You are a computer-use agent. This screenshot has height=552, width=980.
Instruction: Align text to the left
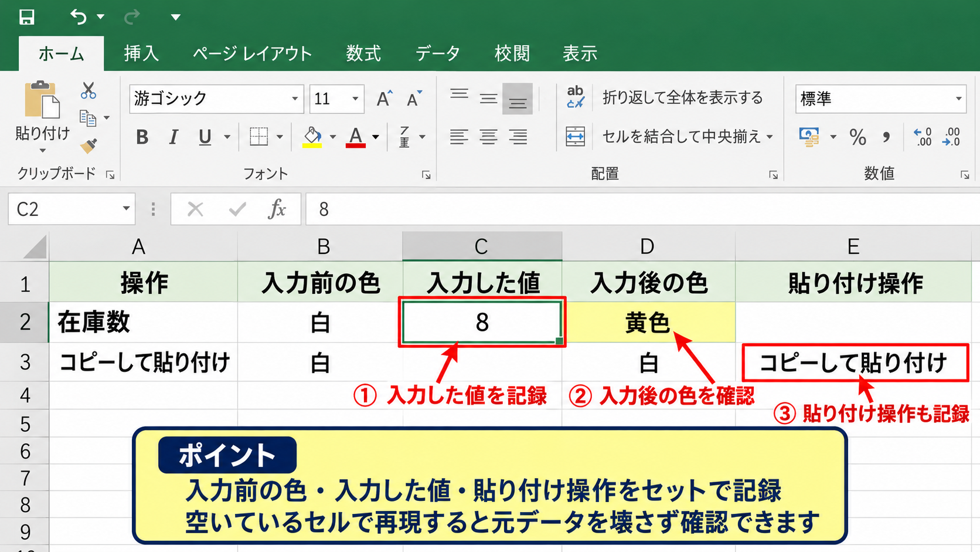[x=459, y=137]
